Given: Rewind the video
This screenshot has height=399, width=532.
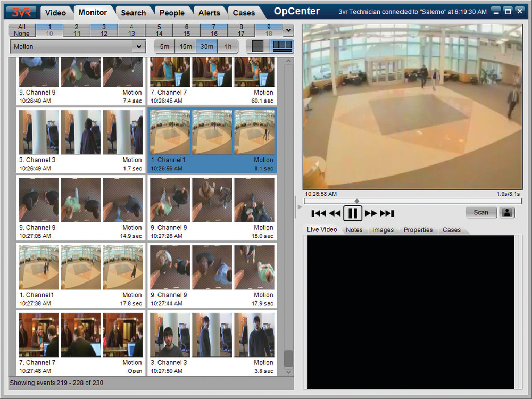Looking at the screenshot, I should 335,213.
